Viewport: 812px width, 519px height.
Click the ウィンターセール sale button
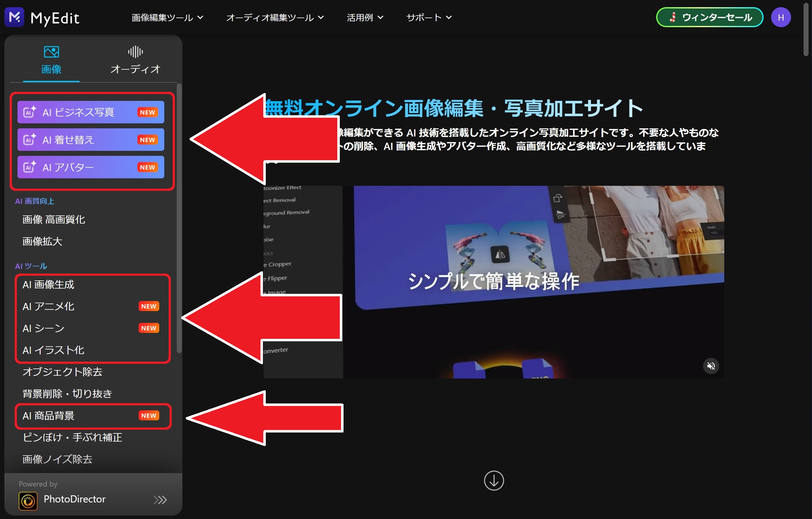coord(710,17)
